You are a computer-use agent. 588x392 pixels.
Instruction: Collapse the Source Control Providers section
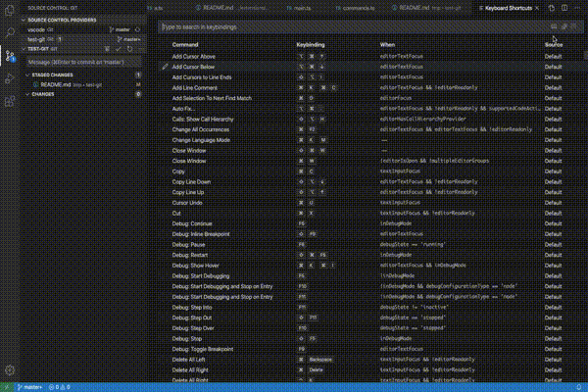[x=84, y=21]
